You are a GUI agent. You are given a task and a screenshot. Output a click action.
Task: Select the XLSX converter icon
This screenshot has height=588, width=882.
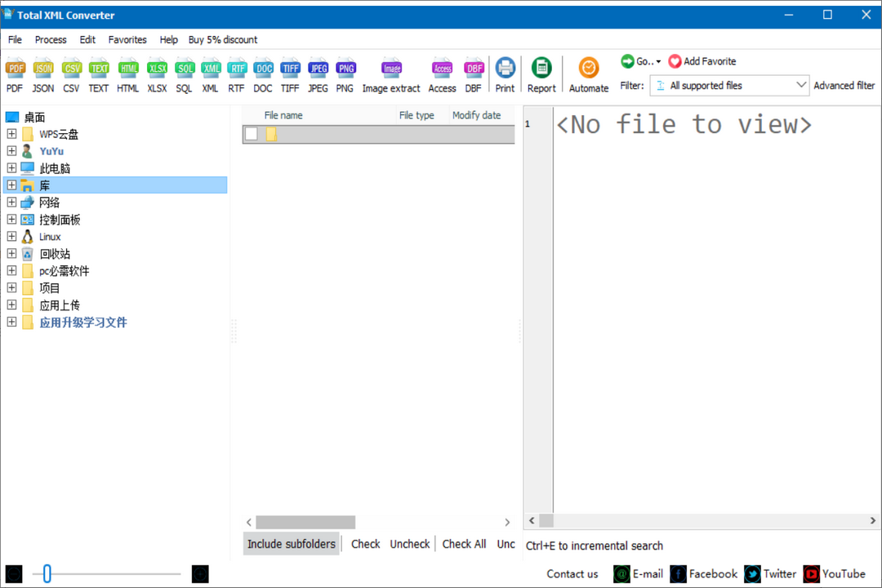(156, 73)
